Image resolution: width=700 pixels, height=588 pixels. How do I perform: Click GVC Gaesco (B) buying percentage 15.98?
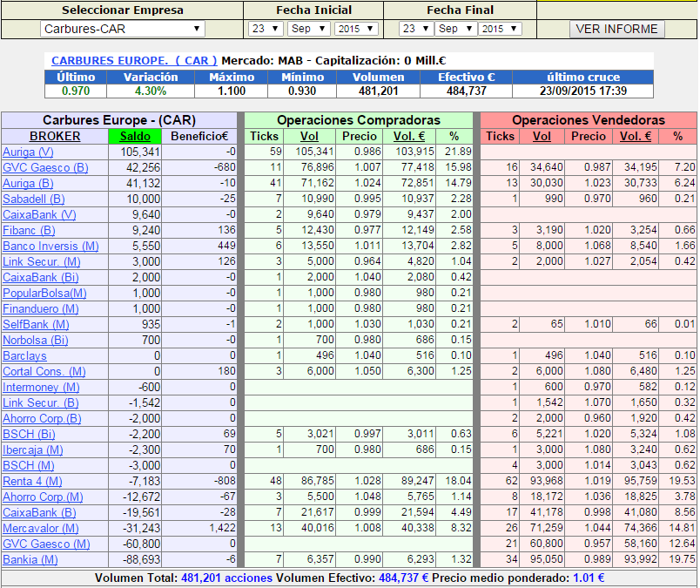[458, 168]
